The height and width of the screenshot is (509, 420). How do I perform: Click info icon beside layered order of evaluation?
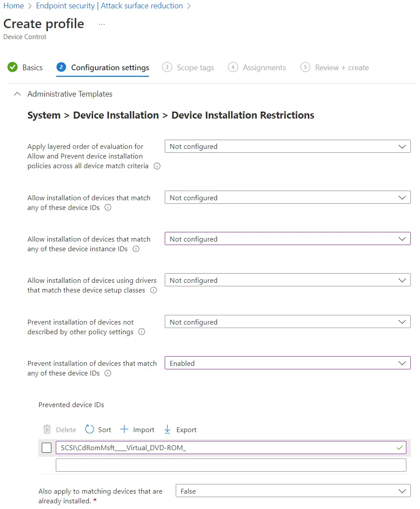(157, 166)
